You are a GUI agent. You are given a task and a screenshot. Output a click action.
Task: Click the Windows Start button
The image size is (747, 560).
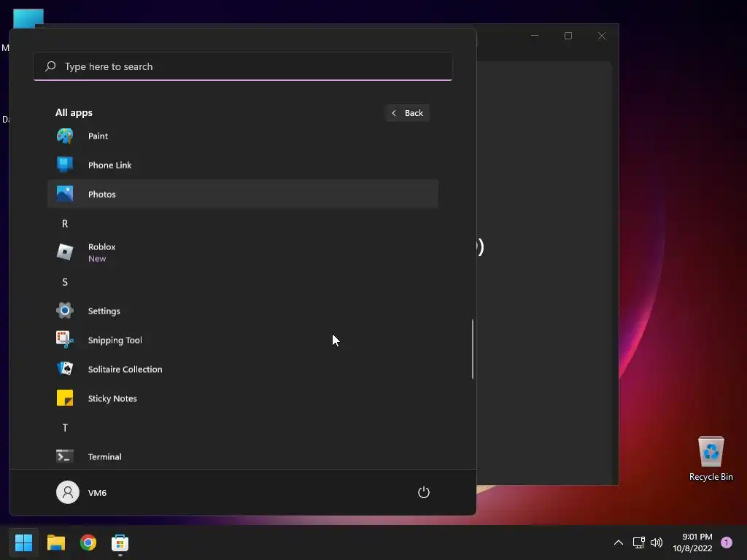(x=23, y=542)
